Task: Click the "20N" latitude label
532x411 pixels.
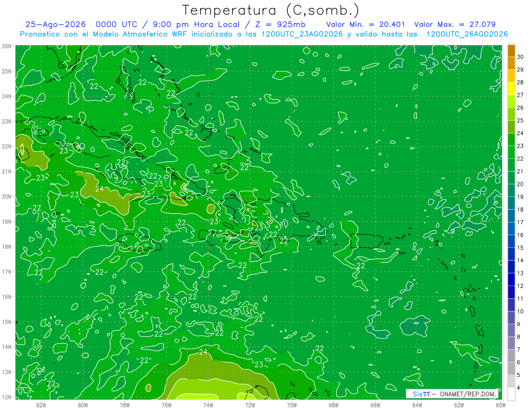Action: point(7,196)
